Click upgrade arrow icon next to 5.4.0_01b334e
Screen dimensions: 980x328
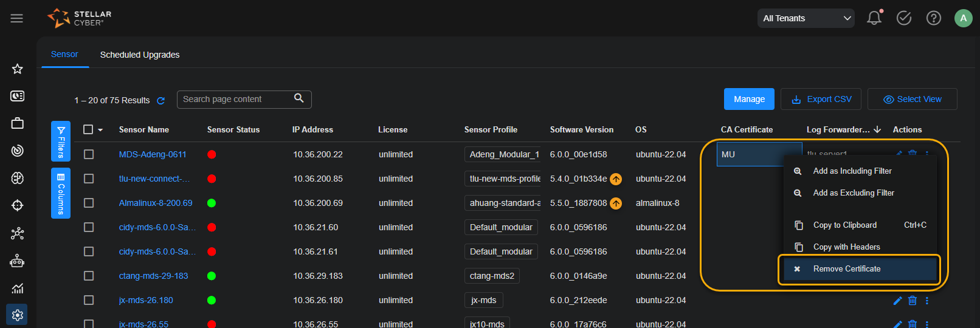(x=616, y=179)
